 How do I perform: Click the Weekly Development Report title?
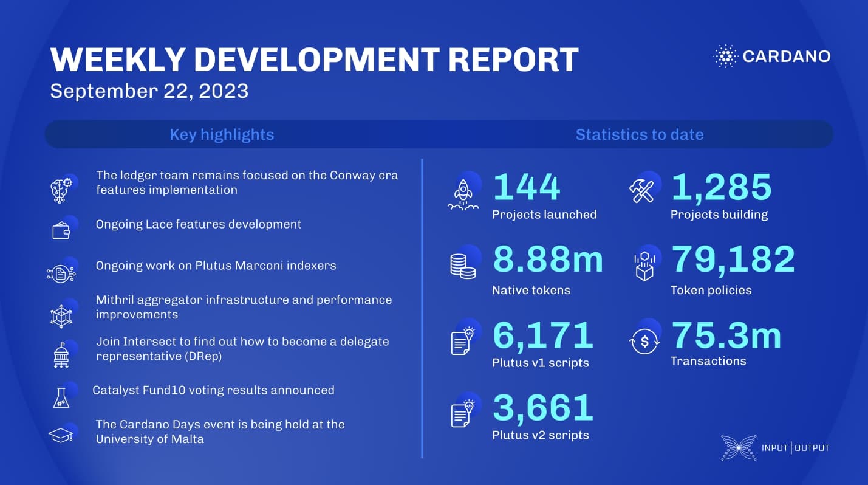(314, 59)
